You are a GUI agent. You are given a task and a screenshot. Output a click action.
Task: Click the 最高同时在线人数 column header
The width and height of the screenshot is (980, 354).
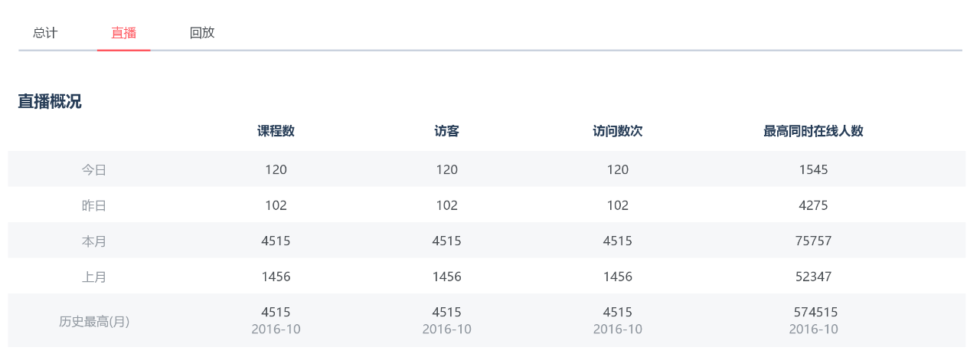[813, 131]
